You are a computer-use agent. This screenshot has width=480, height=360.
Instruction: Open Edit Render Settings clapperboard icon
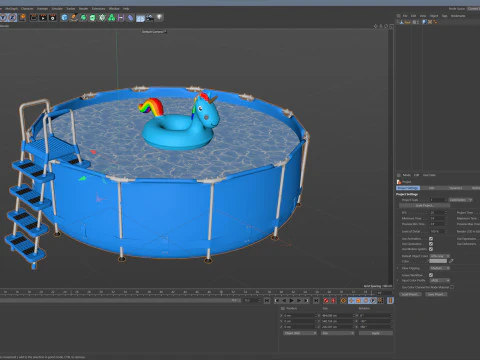click(53, 17)
